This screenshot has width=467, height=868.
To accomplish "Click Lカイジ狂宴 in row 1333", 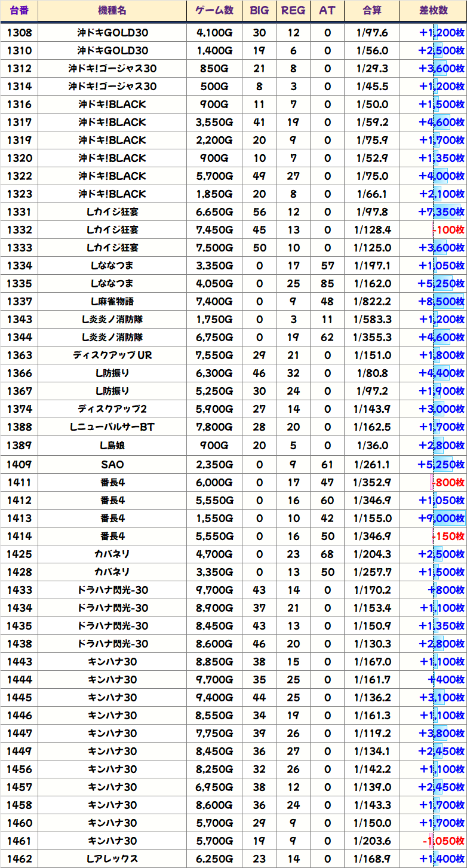I will pos(112,248).
